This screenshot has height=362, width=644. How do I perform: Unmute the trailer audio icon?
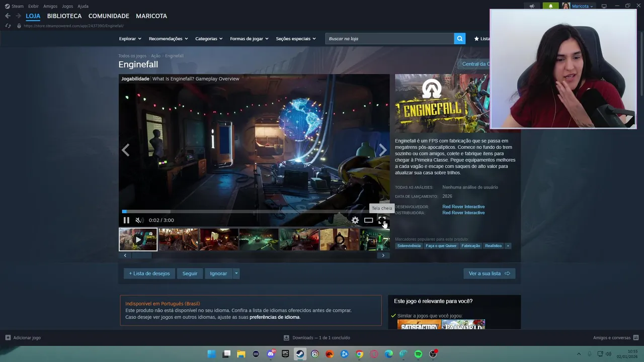tap(139, 220)
